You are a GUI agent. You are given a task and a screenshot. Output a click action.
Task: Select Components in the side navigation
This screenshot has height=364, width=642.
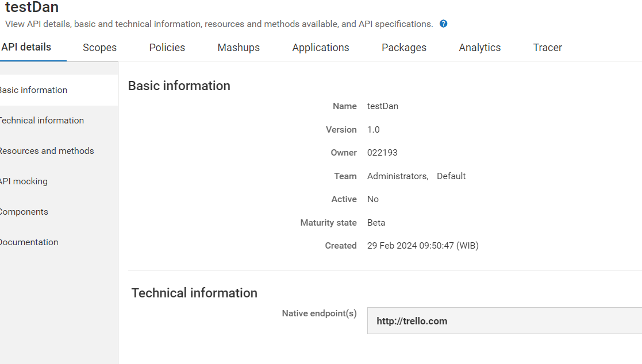pos(24,212)
